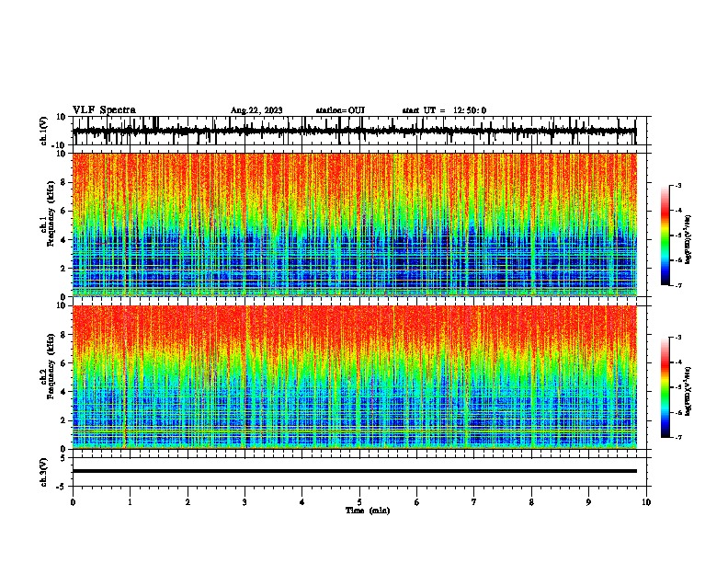
Task: Click the -3 label on ch.2 color bar
Action: (x=677, y=338)
